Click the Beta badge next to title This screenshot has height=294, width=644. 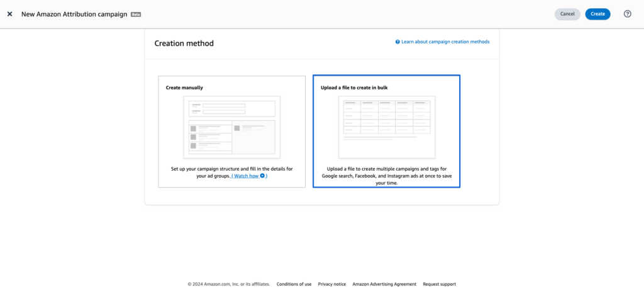[x=136, y=14]
